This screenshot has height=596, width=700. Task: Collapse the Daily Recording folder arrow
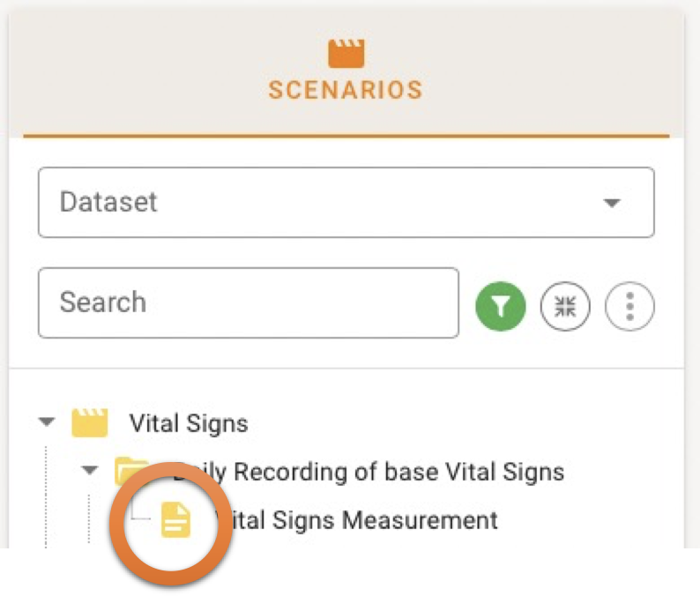coord(90,471)
